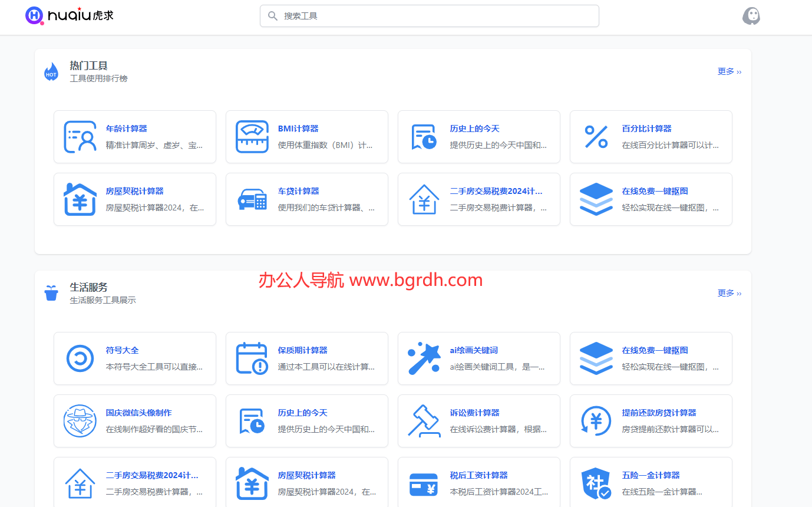
Task: Click the 历史上的今天 document icon
Action: [424, 136]
